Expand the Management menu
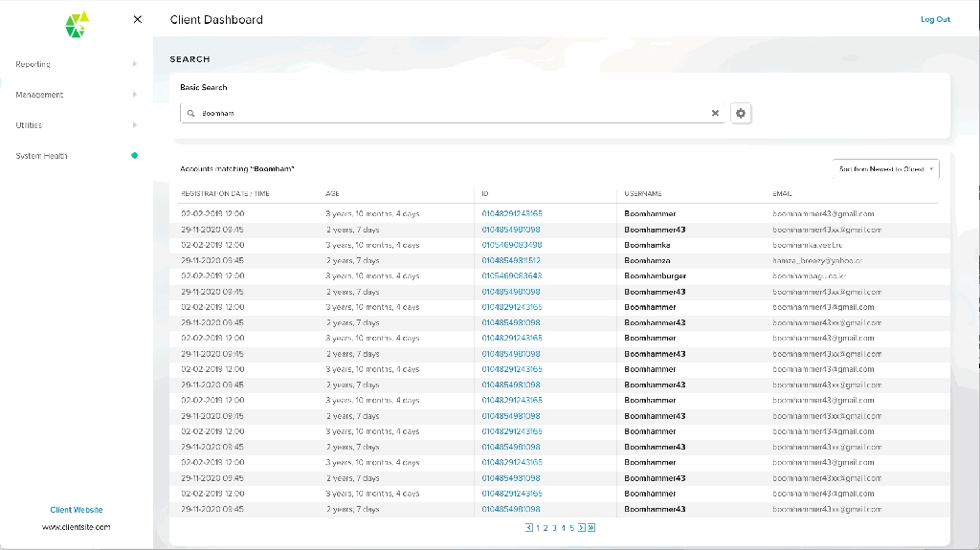Viewport: 980px width, 550px height. [x=134, y=95]
